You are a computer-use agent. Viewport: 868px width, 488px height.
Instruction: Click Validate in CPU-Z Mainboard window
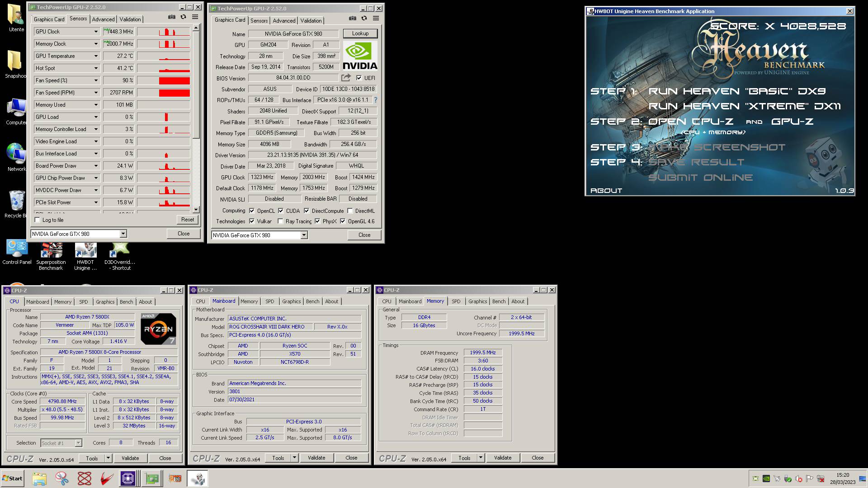tap(316, 458)
